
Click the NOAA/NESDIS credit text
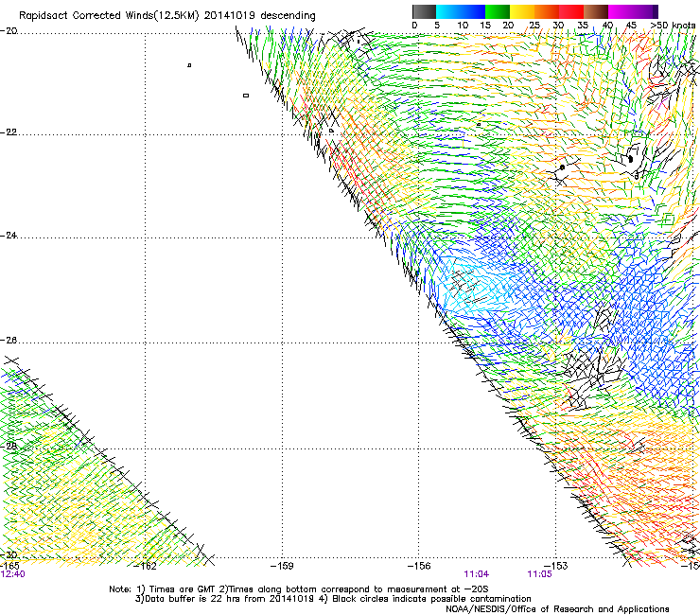pos(557,609)
